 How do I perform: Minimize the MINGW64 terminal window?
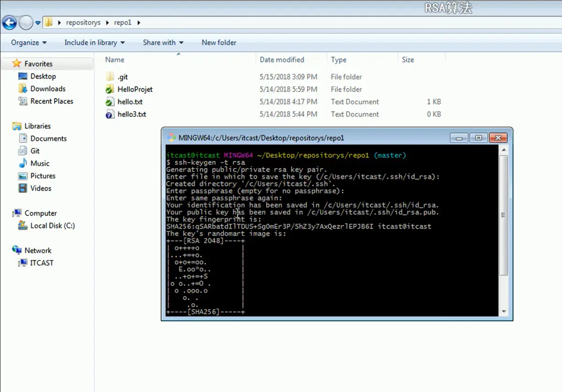(459, 138)
